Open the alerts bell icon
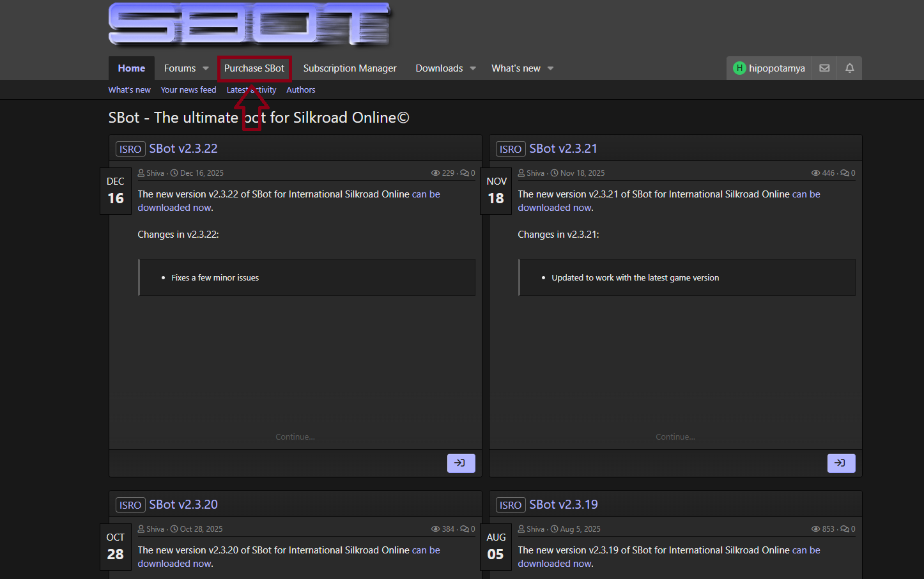924x579 pixels. pos(849,68)
